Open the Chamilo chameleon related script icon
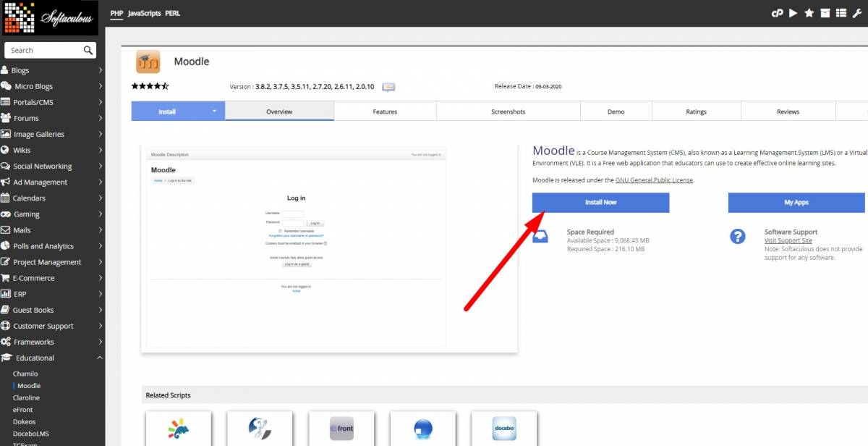 pos(179,429)
